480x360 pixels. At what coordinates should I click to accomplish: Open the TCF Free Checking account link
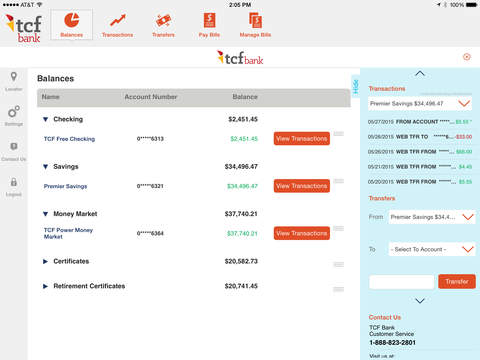(69, 139)
